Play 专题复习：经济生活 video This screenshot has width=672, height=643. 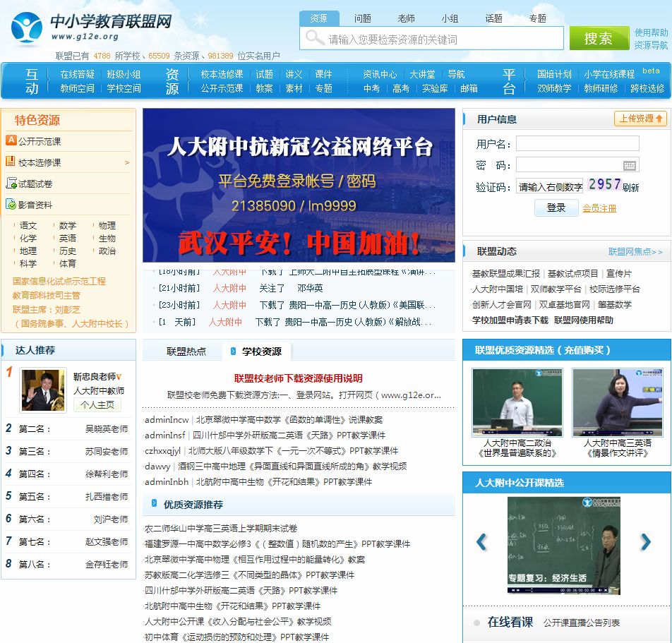point(563,546)
